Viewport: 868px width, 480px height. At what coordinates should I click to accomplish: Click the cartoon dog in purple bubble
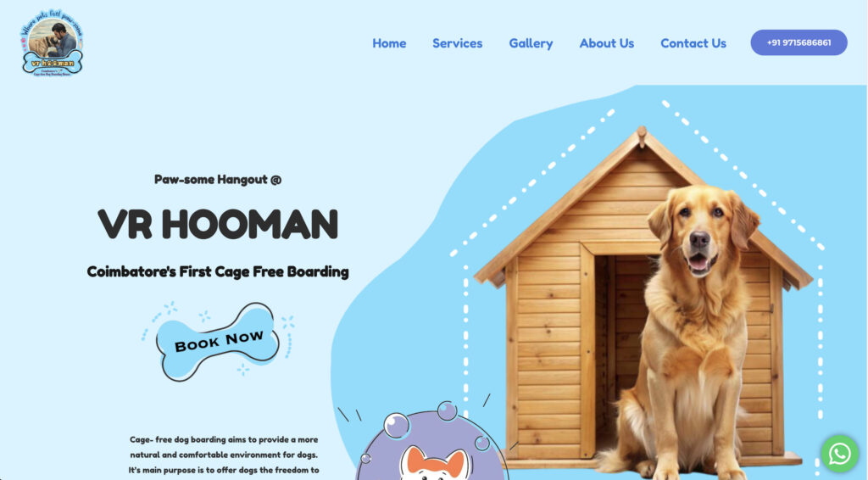pos(435,463)
